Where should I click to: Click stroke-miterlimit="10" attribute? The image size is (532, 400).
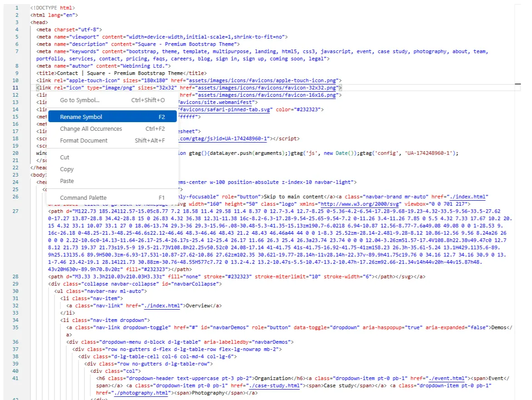[288, 277]
